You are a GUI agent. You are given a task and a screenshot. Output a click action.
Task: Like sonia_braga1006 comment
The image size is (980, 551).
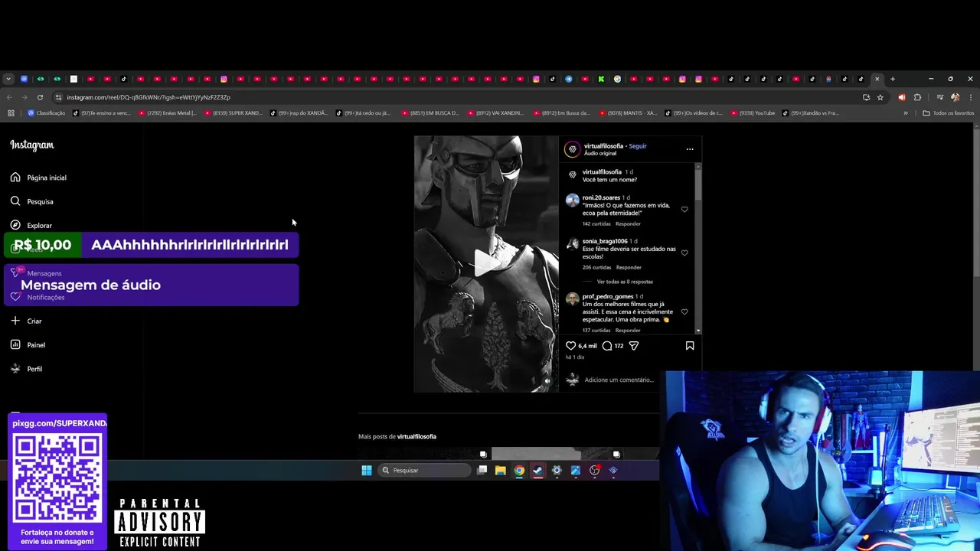(x=684, y=253)
